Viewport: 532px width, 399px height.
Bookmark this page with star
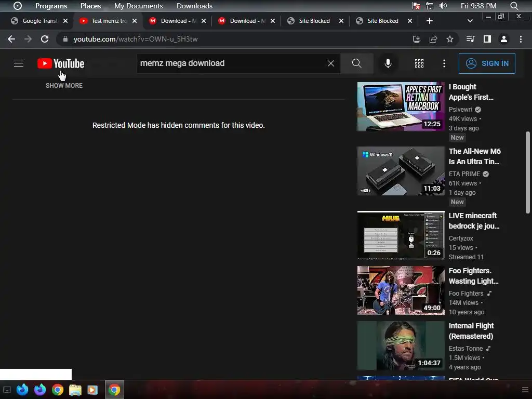click(449, 39)
